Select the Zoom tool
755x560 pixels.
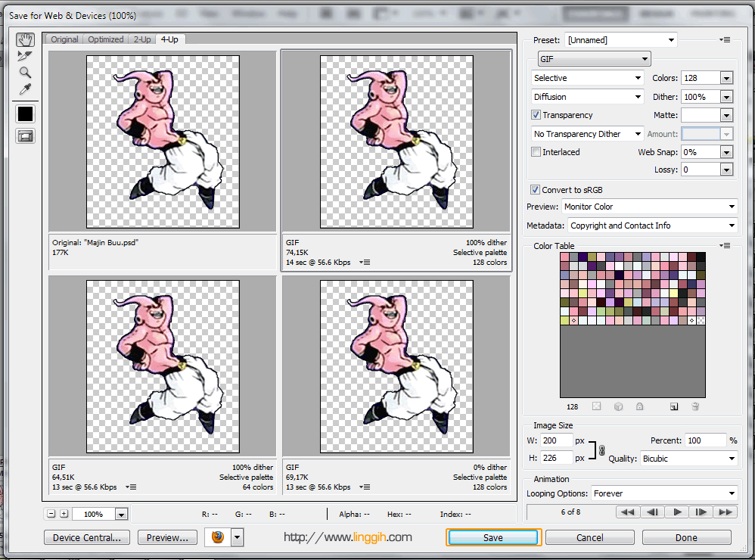[25, 73]
